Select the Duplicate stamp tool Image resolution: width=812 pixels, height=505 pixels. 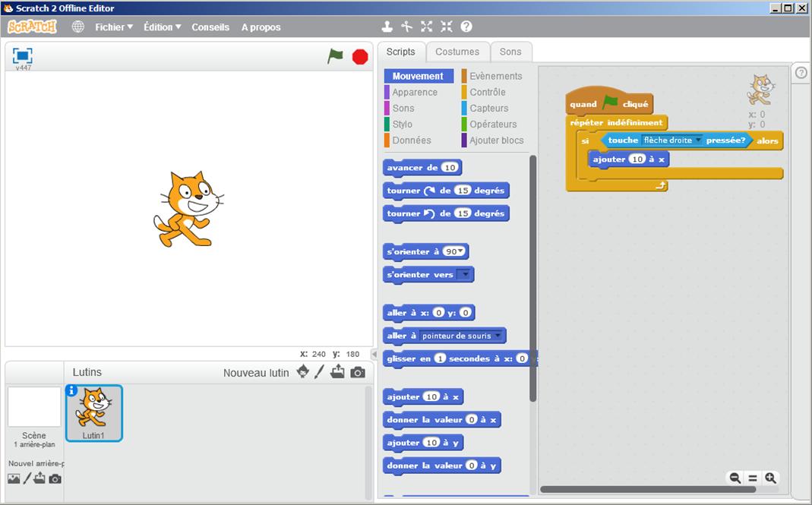387,27
